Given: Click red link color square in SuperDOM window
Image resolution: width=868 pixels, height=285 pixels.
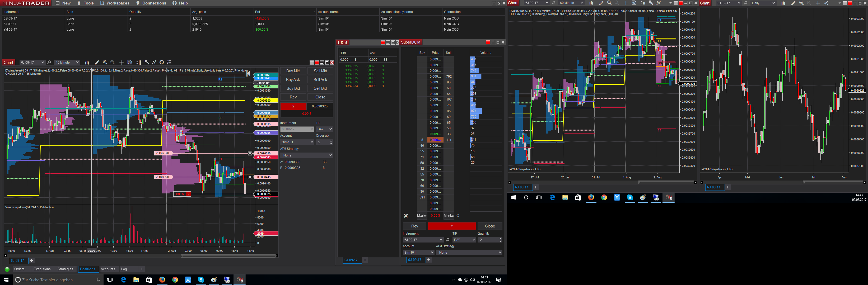Looking at the screenshot, I should [x=488, y=42].
